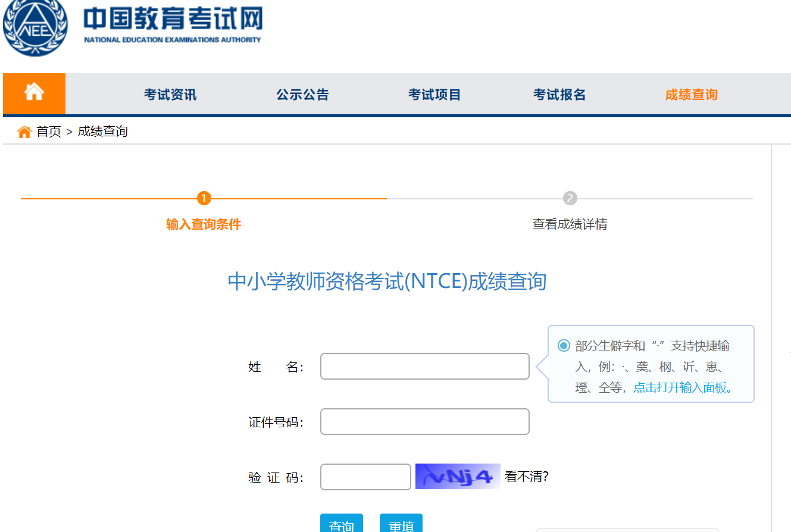791x532 pixels.
Task: Focus the 姓名 name input field
Action: coord(424,367)
